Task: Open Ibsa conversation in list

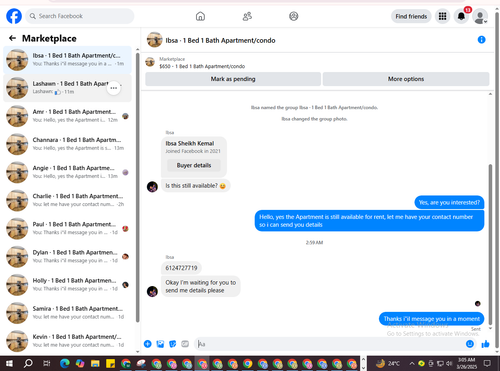Action: pyautogui.click(x=67, y=60)
